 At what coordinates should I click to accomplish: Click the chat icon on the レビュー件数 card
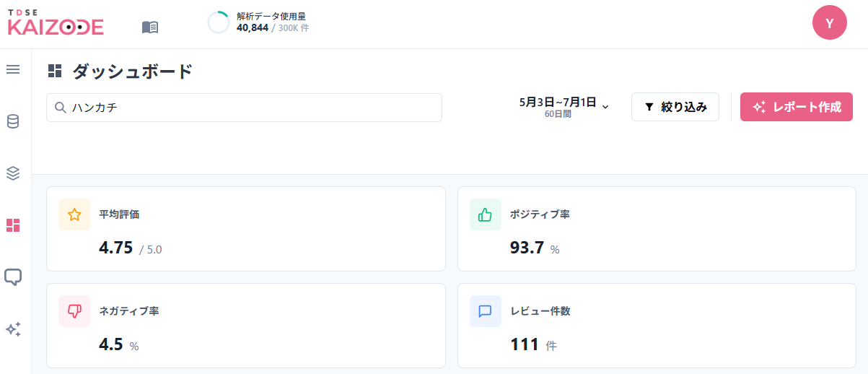(486, 311)
